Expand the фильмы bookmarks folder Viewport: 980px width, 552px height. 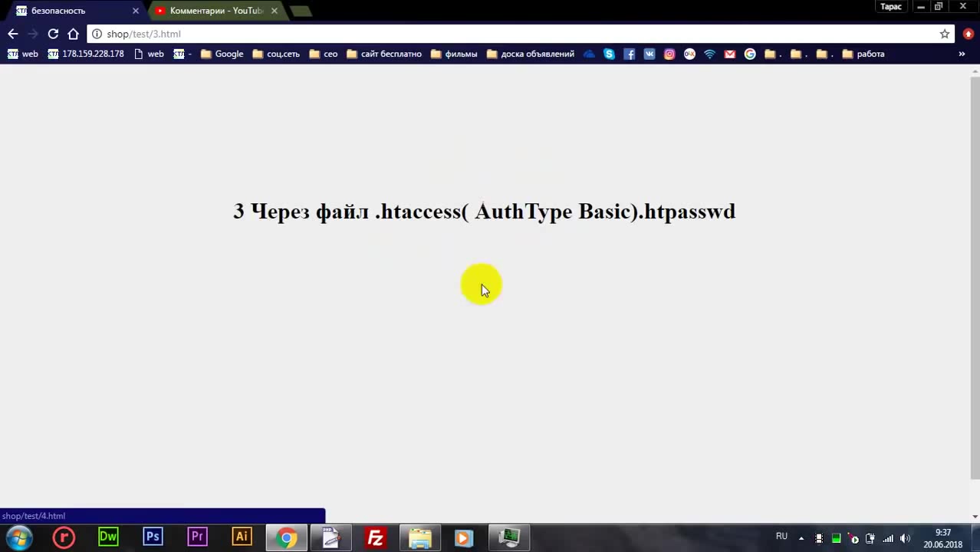(x=454, y=54)
